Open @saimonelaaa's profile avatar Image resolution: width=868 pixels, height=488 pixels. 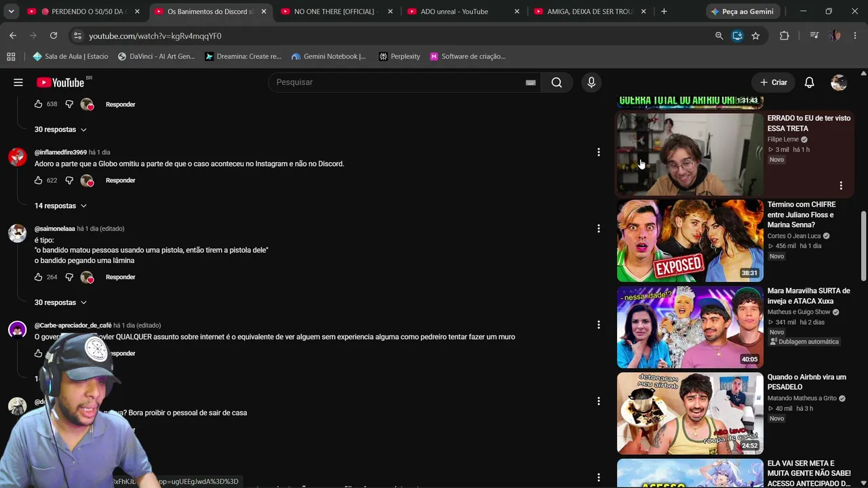[x=17, y=233]
